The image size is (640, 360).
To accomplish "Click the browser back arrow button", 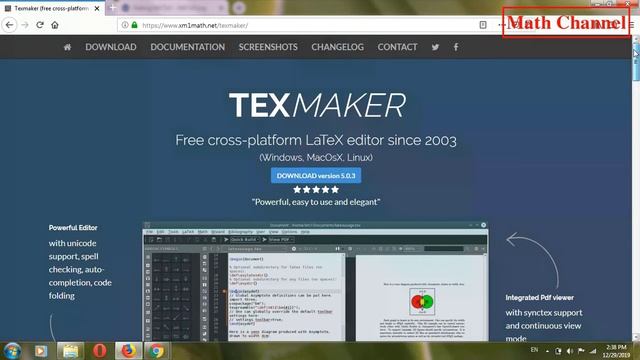I will coord(9,25).
